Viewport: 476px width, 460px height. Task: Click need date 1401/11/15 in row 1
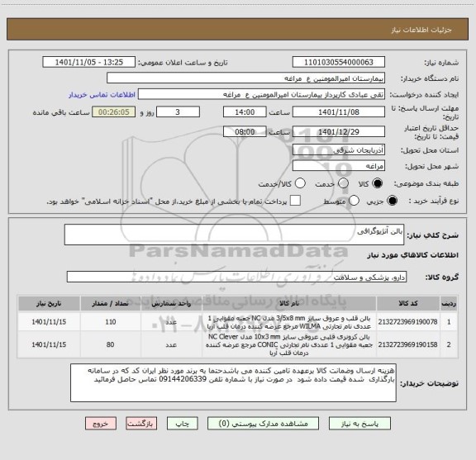(x=49, y=322)
